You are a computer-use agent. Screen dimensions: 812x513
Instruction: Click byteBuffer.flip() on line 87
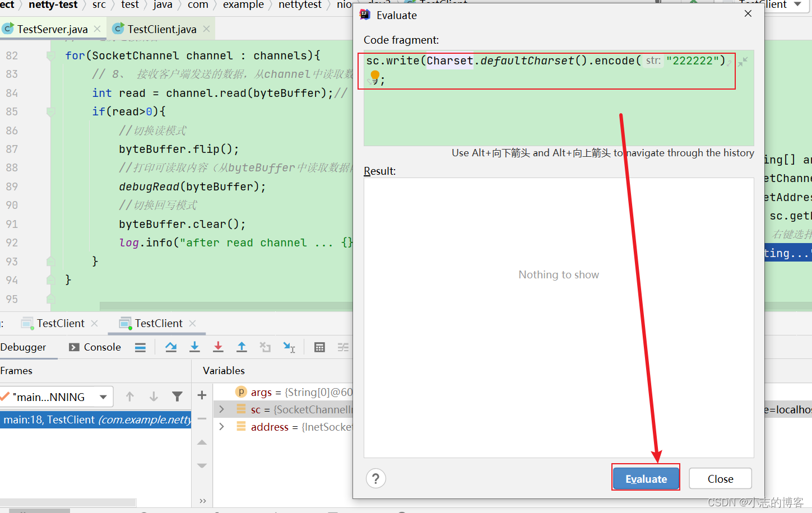178,149
